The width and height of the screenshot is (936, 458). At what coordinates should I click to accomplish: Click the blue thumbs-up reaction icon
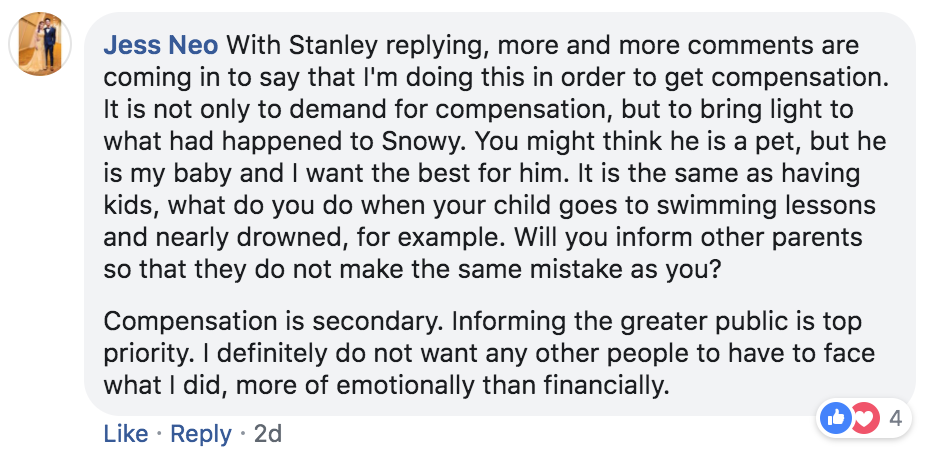click(836, 418)
